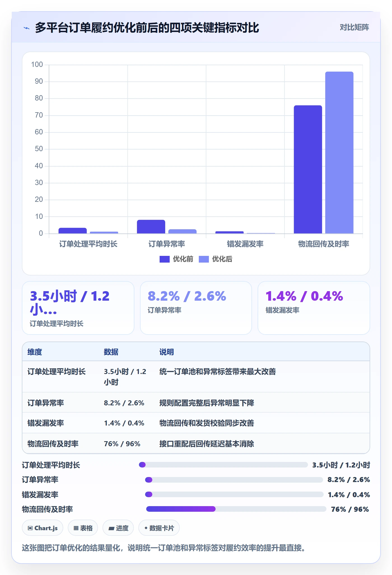Click the bar icon in 进度 chip
392x575 pixels.
(x=111, y=529)
